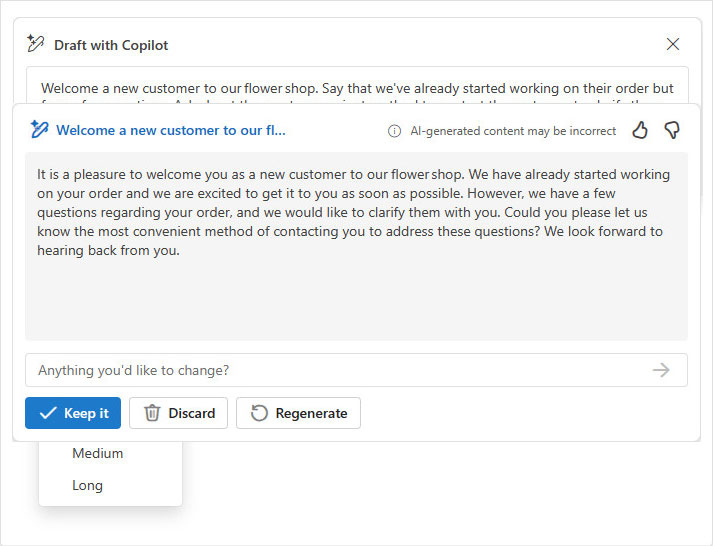The width and height of the screenshot is (713, 546).
Task: Click the 'AI-generated content may be incorrect' notice
Action: point(513,131)
